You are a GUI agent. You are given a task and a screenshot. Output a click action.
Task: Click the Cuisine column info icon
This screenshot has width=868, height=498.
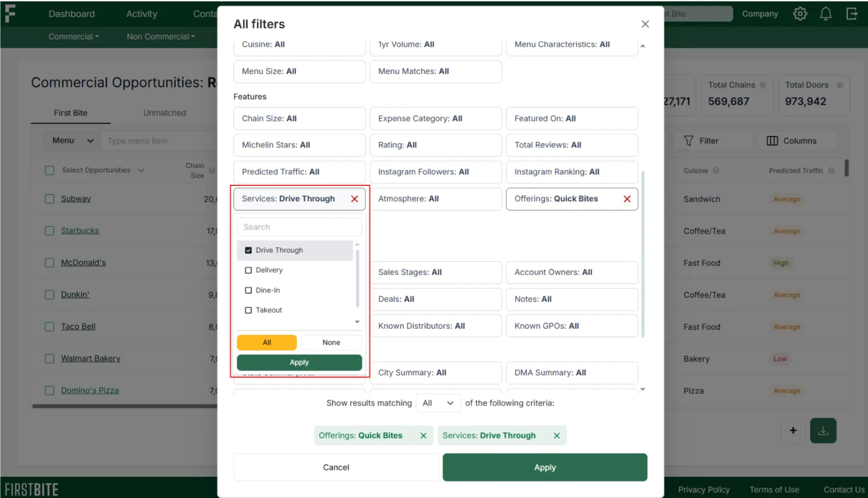(x=716, y=170)
